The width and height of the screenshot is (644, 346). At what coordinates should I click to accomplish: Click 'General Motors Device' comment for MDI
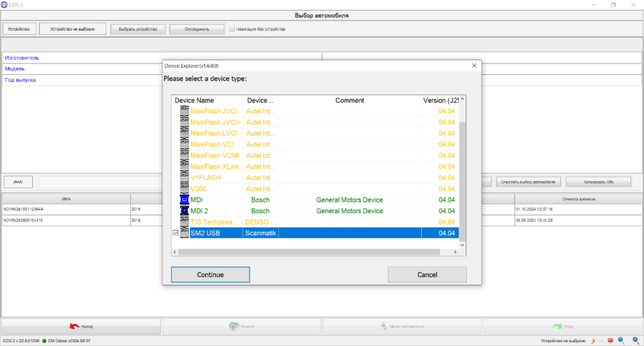click(350, 200)
